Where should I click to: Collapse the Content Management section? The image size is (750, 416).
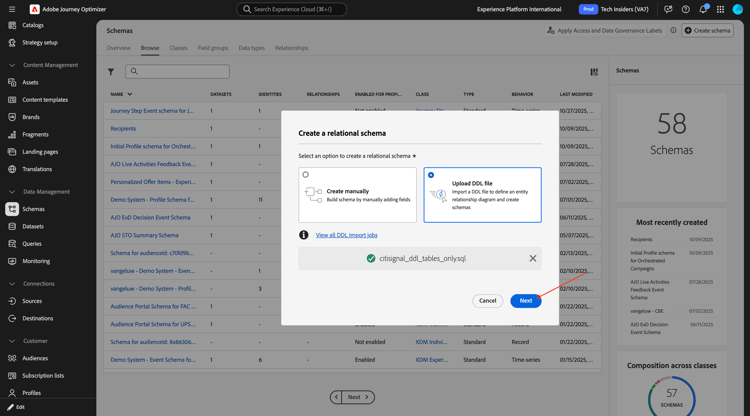point(12,65)
